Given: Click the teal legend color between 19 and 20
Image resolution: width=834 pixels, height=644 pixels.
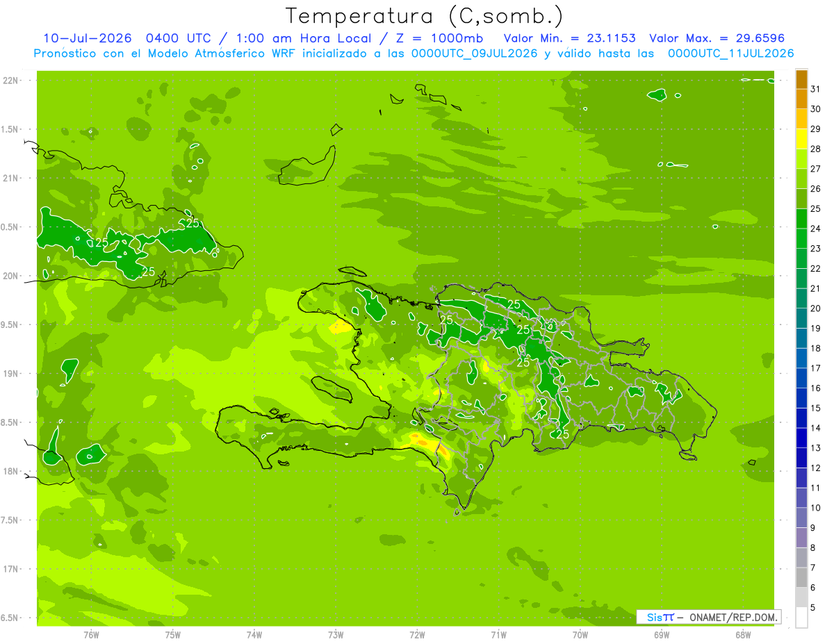Looking at the screenshot, I should tap(801, 318).
